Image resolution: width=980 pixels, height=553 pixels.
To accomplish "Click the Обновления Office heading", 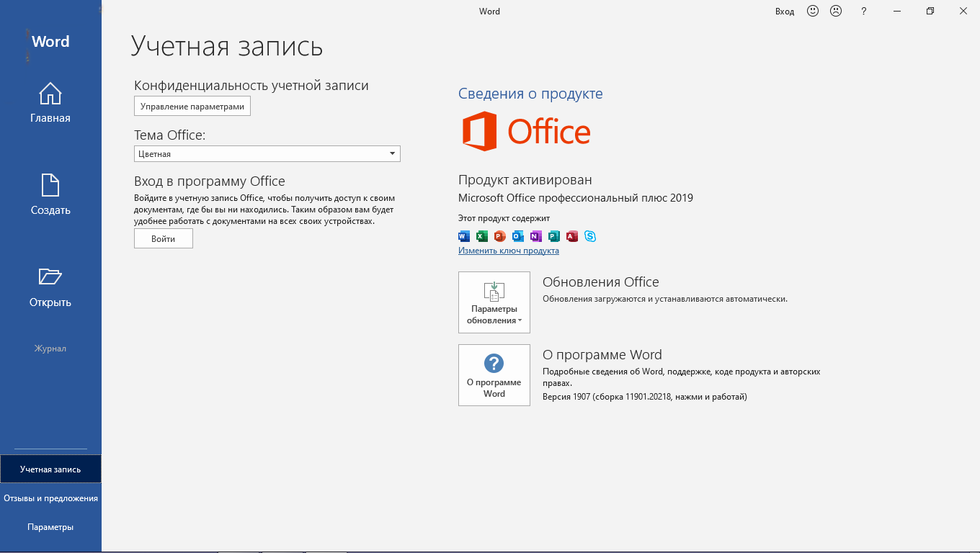I will (601, 282).
